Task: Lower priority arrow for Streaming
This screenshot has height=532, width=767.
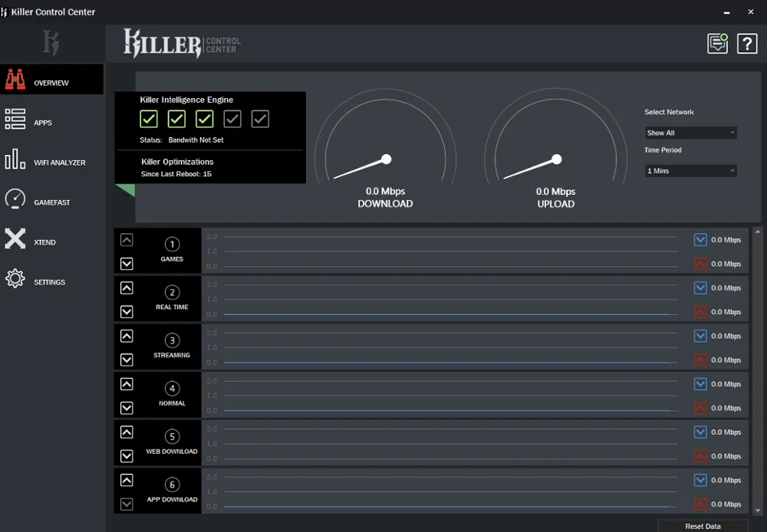Action: [127, 360]
